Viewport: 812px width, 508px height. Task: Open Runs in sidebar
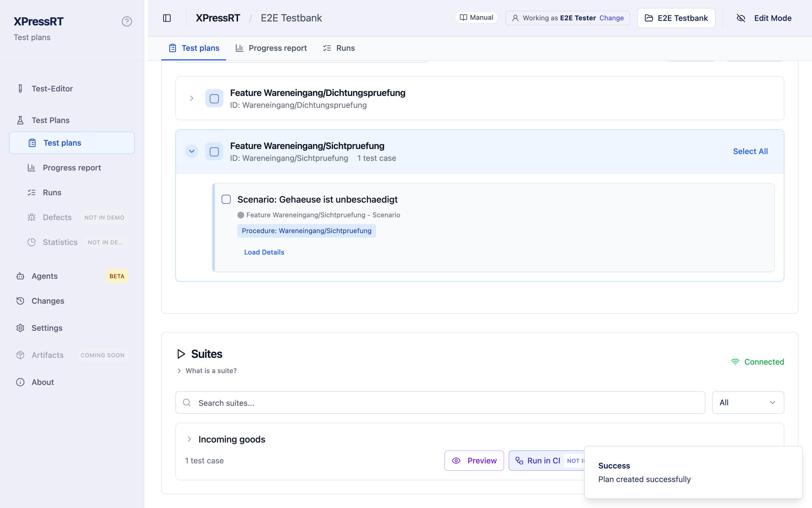72,192
